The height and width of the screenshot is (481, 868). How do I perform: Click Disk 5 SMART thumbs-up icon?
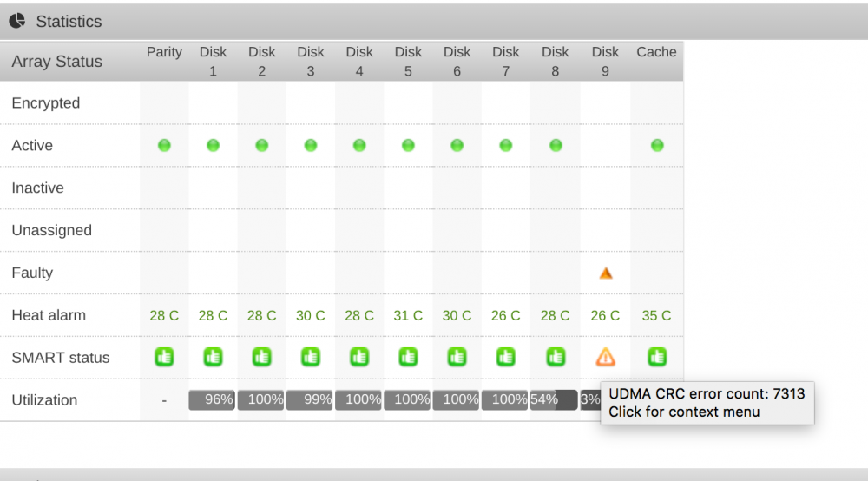pos(408,357)
